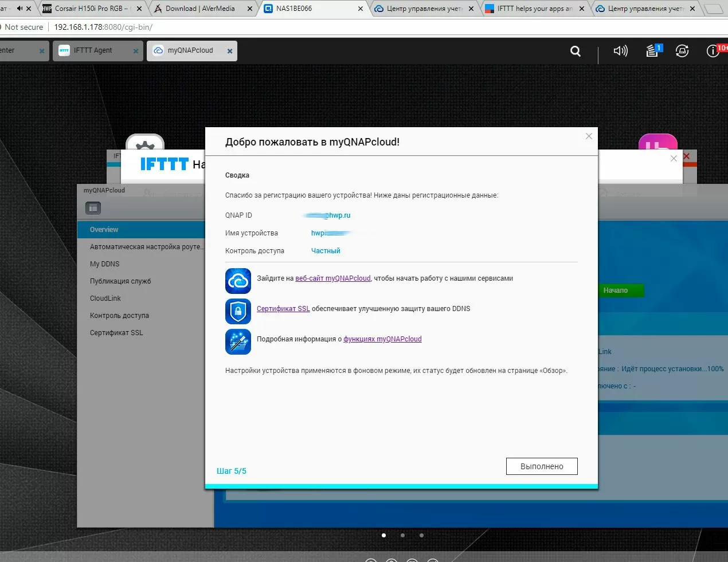
Task: Close the welcome myQNAPcloud dialog
Action: (589, 136)
